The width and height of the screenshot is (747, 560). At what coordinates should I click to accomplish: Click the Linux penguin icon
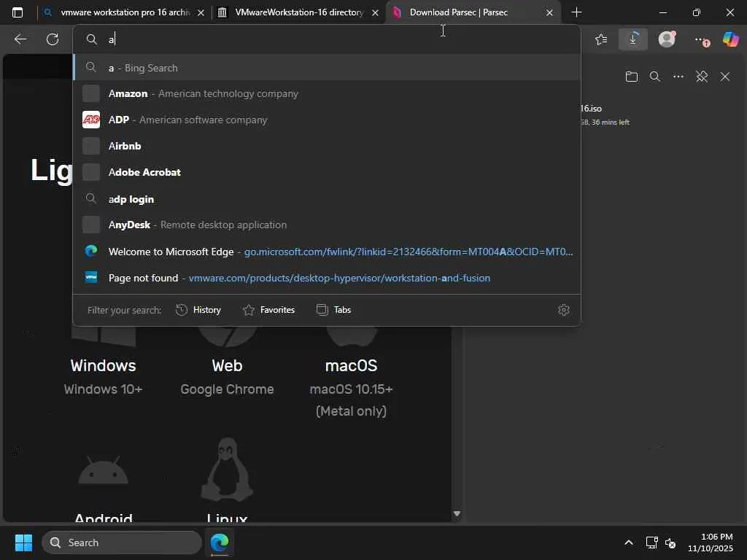click(x=228, y=470)
